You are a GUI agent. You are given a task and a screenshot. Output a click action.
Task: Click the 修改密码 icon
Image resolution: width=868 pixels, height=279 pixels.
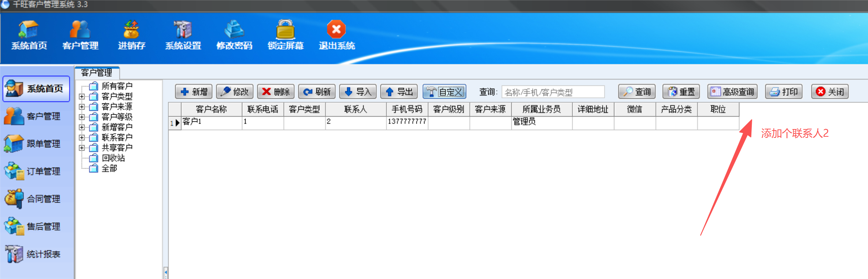pyautogui.click(x=234, y=30)
